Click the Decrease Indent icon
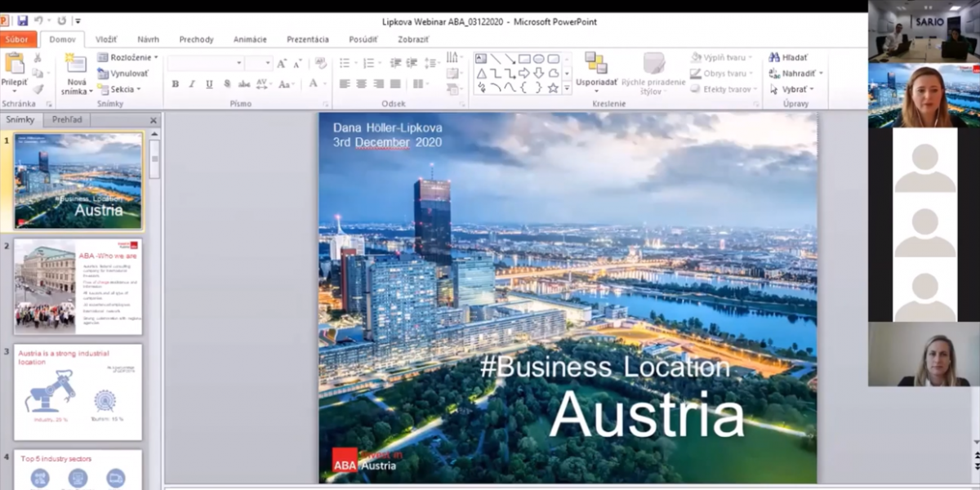The image size is (980, 490). click(396, 63)
